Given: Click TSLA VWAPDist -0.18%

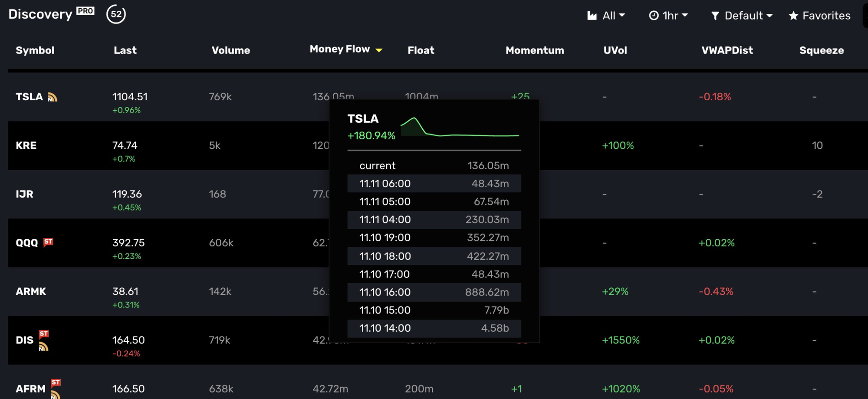Looking at the screenshot, I should (x=715, y=96).
